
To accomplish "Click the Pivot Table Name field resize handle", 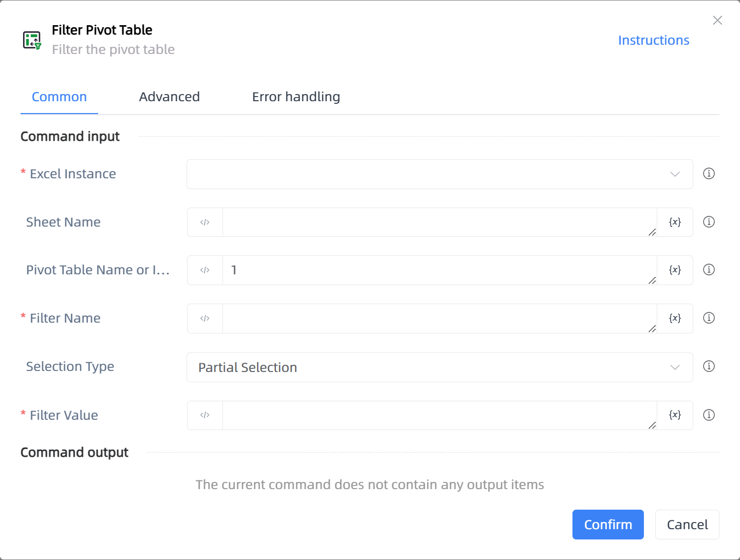I will 652,281.
